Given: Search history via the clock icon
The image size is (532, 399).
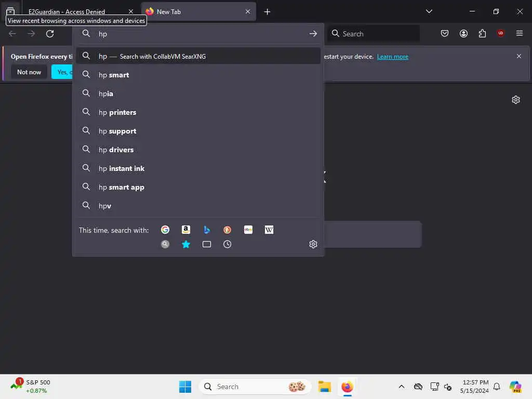Looking at the screenshot, I should tap(228, 244).
